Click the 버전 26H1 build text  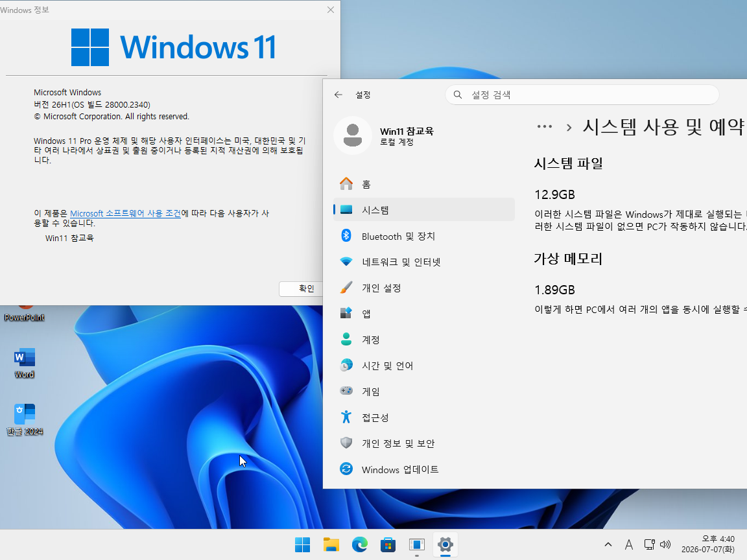tap(92, 104)
